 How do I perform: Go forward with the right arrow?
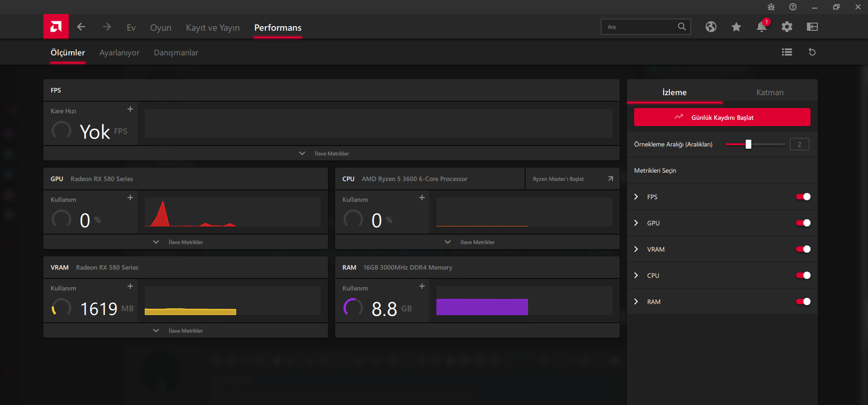107,27
